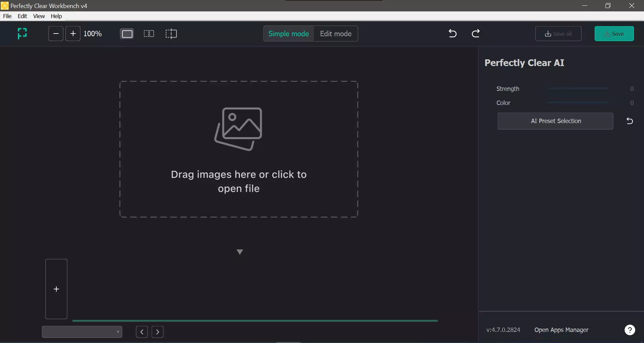Click the version number v:4.7.0.2824

tap(503, 330)
